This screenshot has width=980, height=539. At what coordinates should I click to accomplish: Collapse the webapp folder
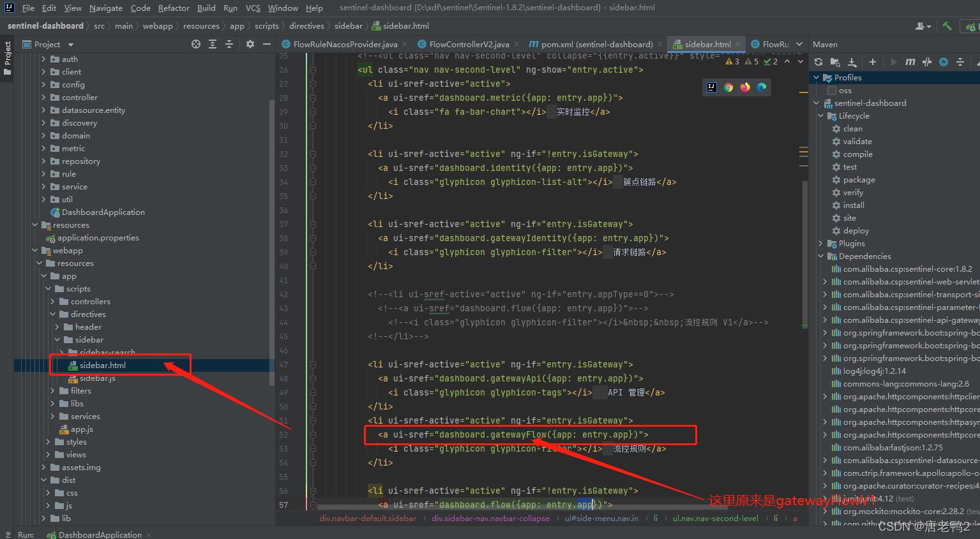pyautogui.click(x=34, y=250)
